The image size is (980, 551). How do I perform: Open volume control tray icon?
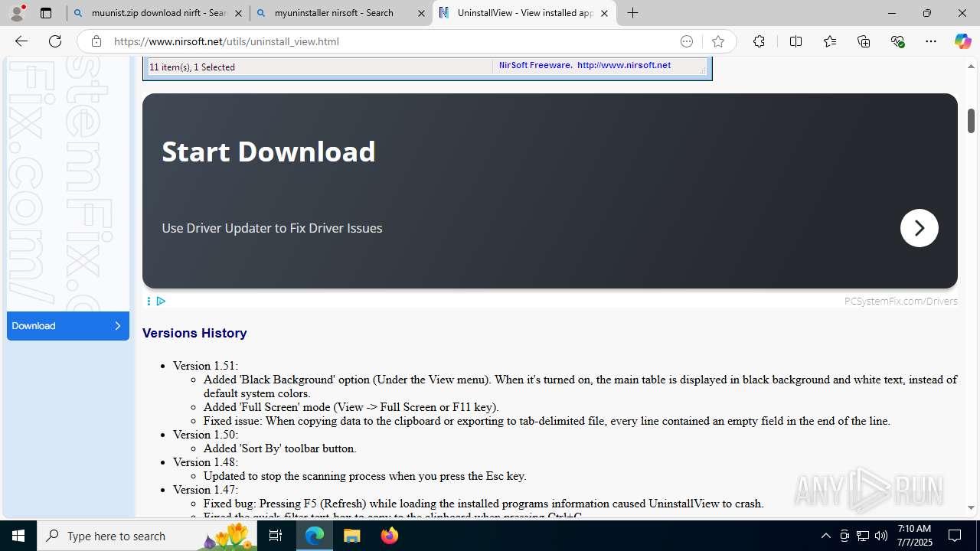(881, 536)
